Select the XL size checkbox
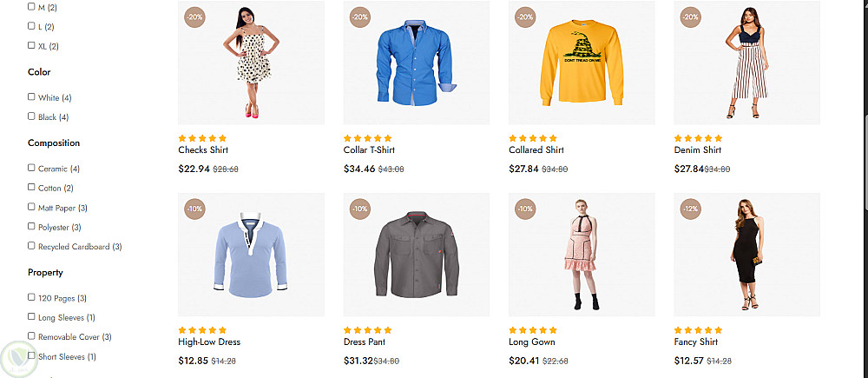This screenshot has width=868, height=378. point(32,45)
